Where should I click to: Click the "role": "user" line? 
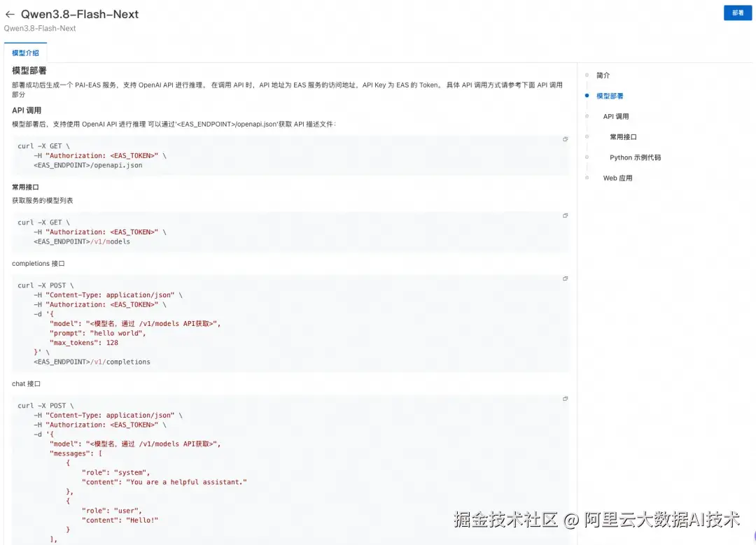111,511
